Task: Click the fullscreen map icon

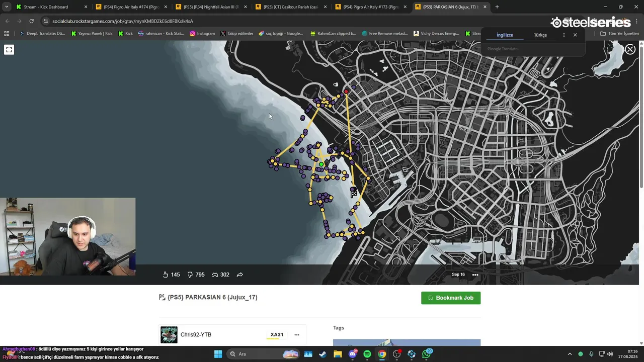Action: 9,49
